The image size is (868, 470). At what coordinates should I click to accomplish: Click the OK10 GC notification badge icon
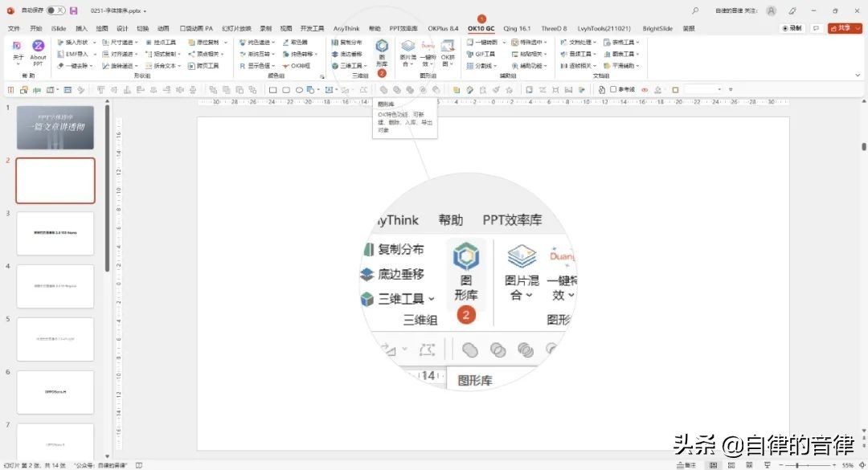tap(481, 17)
